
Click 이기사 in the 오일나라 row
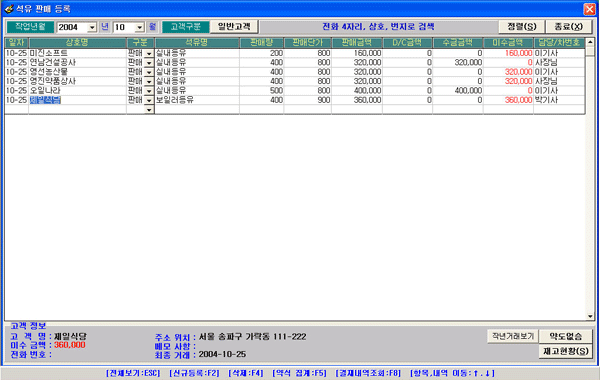(559, 91)
